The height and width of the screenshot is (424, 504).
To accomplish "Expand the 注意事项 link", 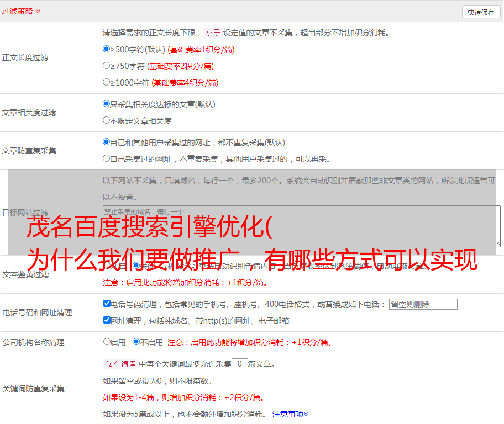I will (x=290, y=414).
